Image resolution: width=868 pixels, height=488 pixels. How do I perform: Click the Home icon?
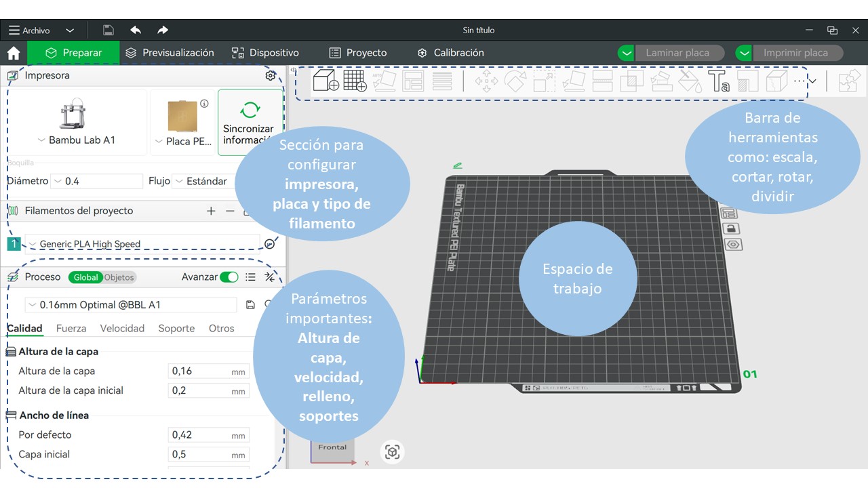(13, 53)
